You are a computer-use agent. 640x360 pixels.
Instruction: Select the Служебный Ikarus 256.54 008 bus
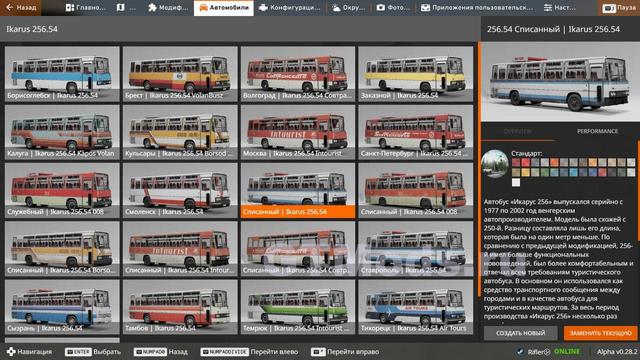coord(62,191)
